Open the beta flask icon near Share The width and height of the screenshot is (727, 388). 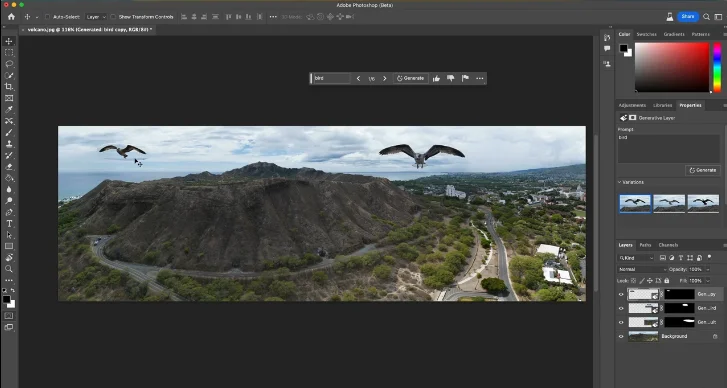pyautogui.click(x=670, y=17)
